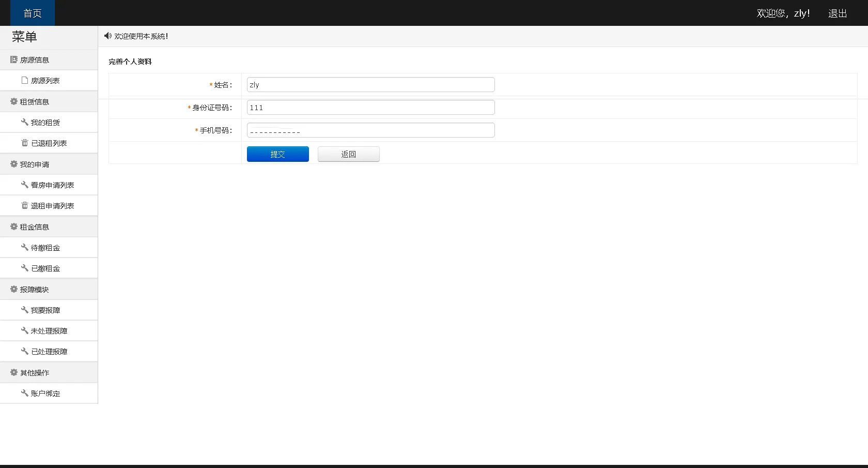Screen dimensions: 868x468
Task: Open 我要报障 menu item
Action: coord(49,310)
